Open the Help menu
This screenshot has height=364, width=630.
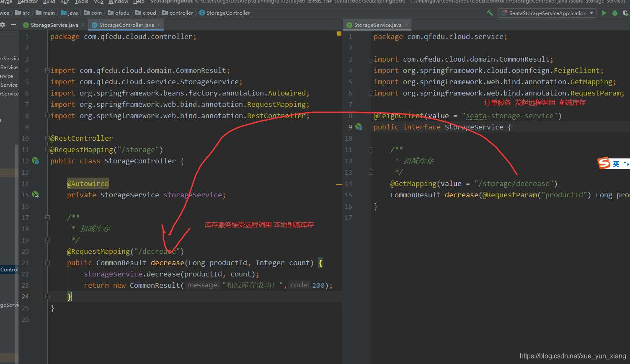(x=139, y=2)
